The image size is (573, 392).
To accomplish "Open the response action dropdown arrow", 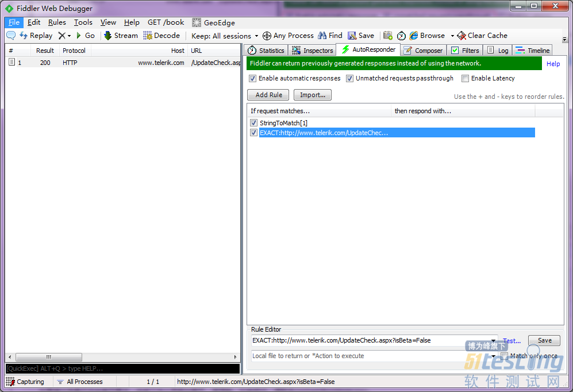I will pyautogui.click(x=493, y=356).
